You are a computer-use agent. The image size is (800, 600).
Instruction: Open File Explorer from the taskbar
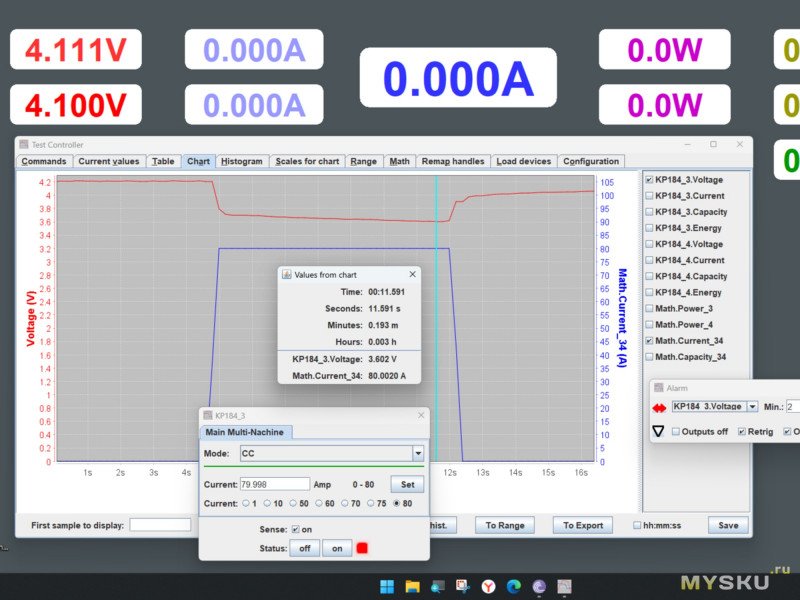tap(412, 587)
